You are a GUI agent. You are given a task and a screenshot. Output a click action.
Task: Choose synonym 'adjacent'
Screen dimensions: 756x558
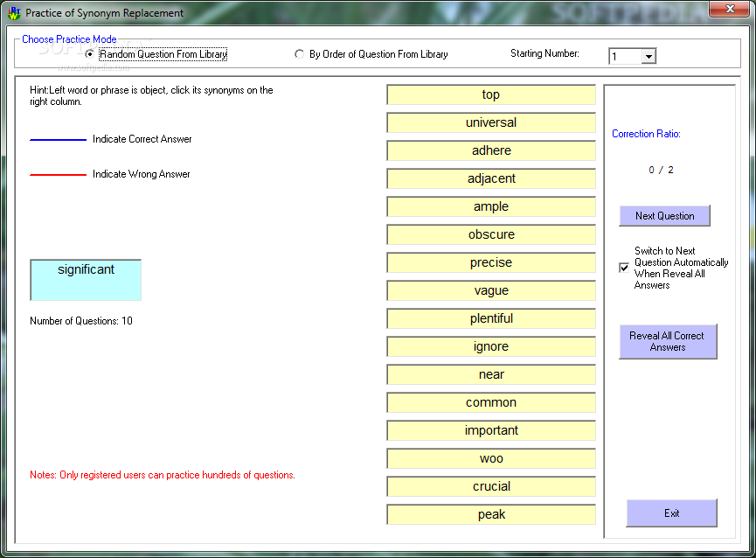click(x=491, y=179)
